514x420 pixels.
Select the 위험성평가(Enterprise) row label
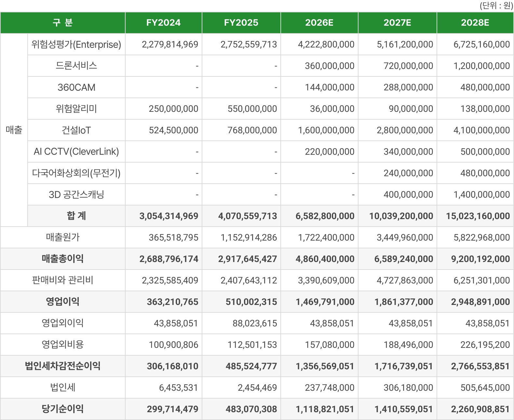coord(76,44)
